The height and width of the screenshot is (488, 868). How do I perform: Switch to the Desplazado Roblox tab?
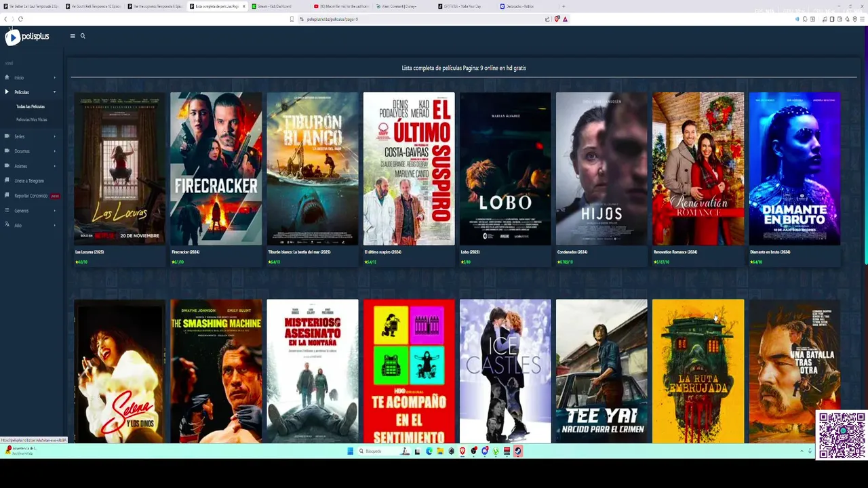(528, 6)
